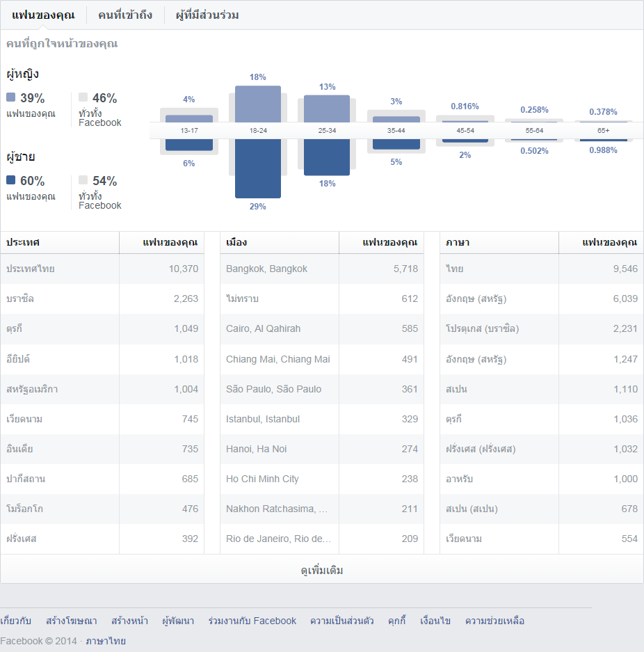Select the อินเดีย country row
Image resolution: width=644 pixels, height=652 pixels.
102,449
